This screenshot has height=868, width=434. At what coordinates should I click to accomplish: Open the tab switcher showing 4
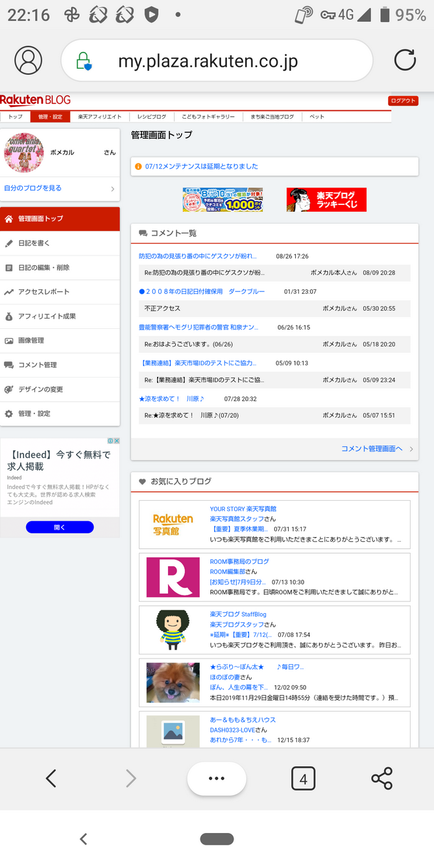[303, 778]
